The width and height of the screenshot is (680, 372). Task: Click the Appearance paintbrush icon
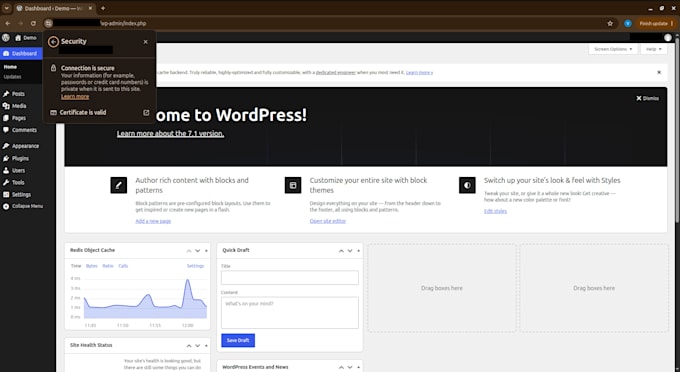point(6,146)
